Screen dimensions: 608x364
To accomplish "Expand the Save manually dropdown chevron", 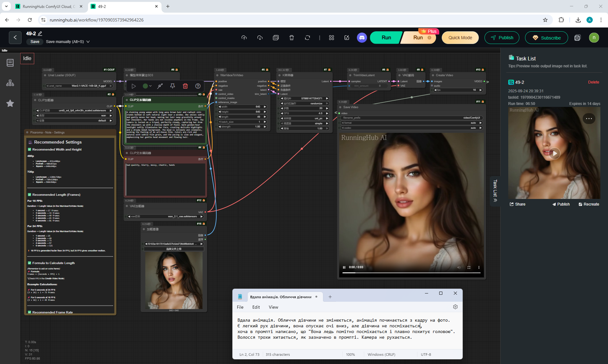I will point(88,42).
